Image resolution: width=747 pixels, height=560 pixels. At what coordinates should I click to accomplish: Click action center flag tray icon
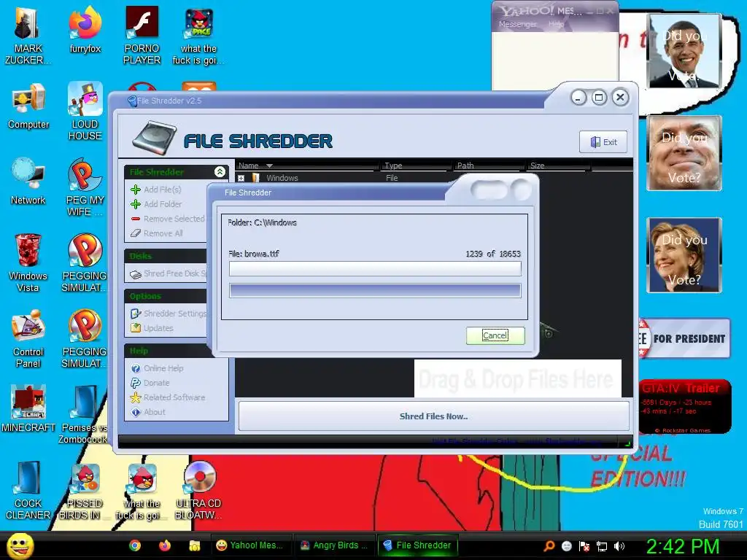(x=584, y=546)
